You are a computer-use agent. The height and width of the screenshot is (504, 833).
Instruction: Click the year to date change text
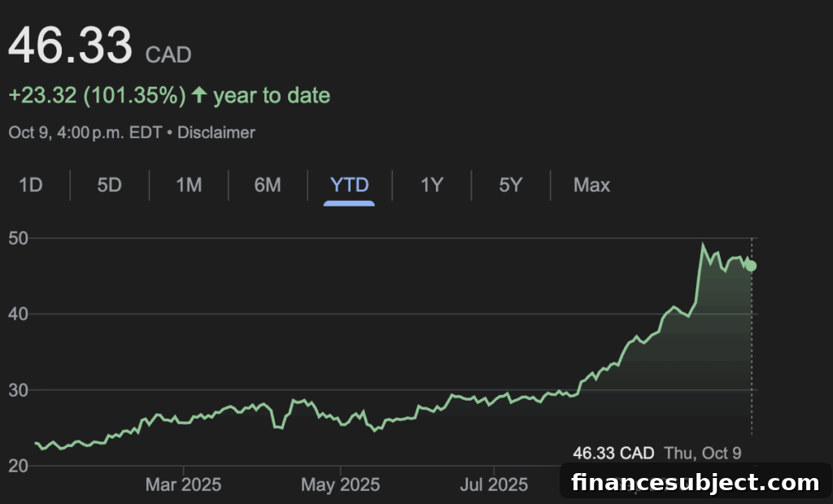click(x=169, y=96)
